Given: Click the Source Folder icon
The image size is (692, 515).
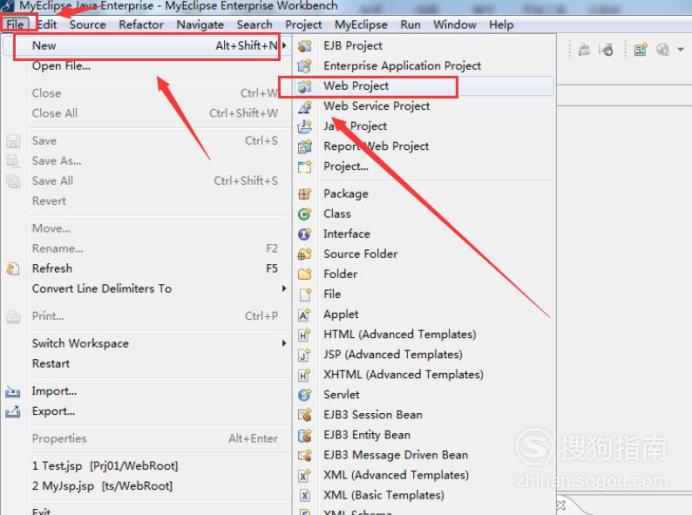Looking at the screenshot, I should coord(305,254).
